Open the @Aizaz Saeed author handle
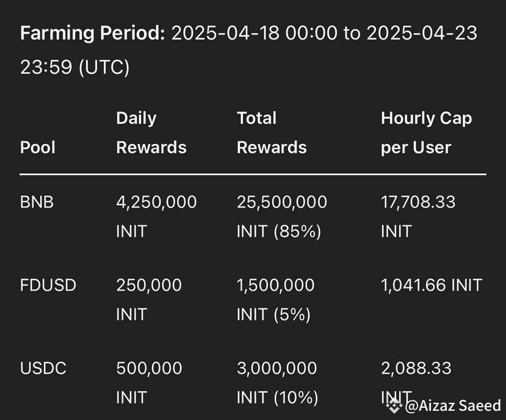This screenshot has height=420, width=506. pos(452,405)
